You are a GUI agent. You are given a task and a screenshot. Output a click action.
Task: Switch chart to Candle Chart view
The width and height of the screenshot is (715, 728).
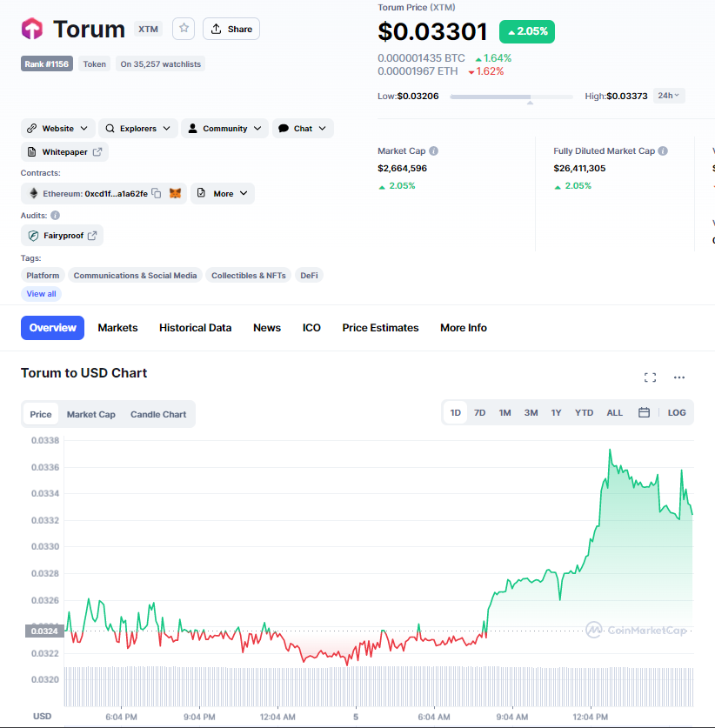(158, 414)
